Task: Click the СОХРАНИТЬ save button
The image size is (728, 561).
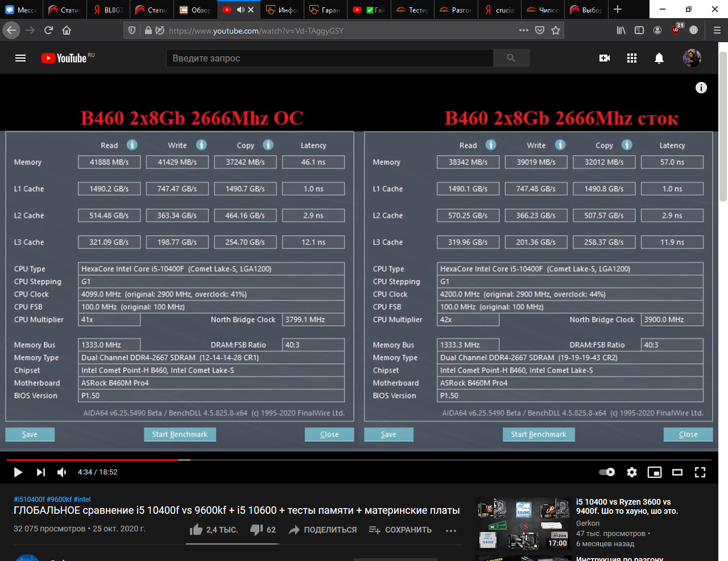Action: (400, 530)
